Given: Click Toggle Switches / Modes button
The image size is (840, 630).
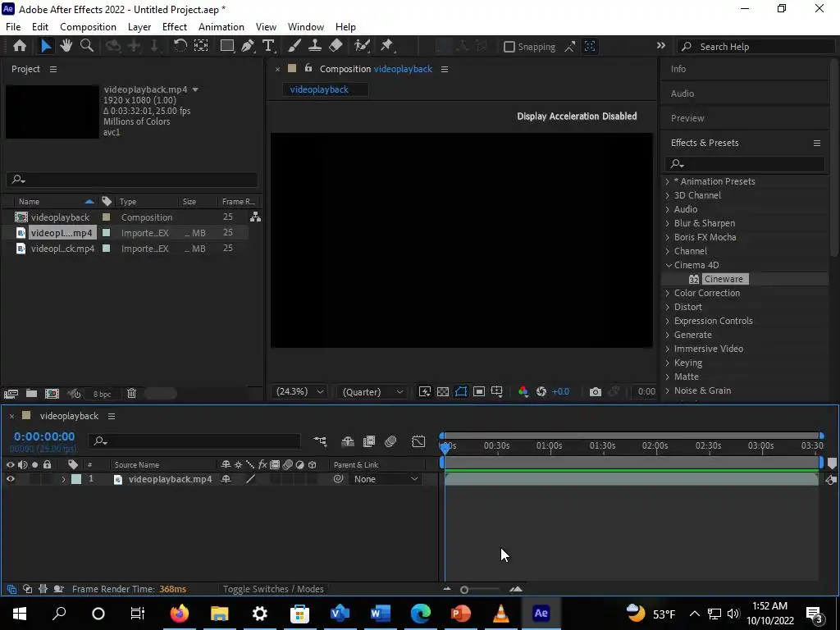Looking at the screenshot, I should click(273, 589).
